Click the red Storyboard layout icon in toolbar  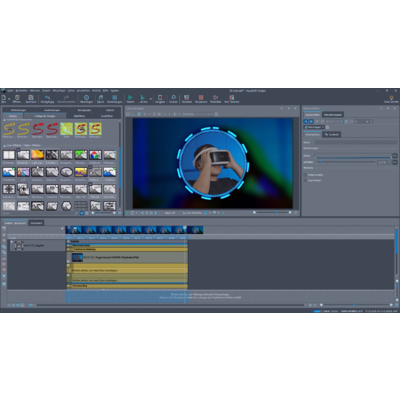[201, 97]
